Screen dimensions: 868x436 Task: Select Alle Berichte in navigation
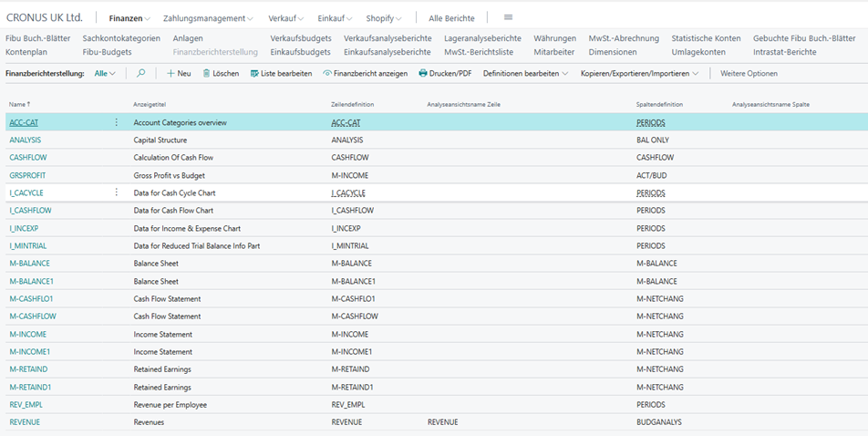pos(451,18)
